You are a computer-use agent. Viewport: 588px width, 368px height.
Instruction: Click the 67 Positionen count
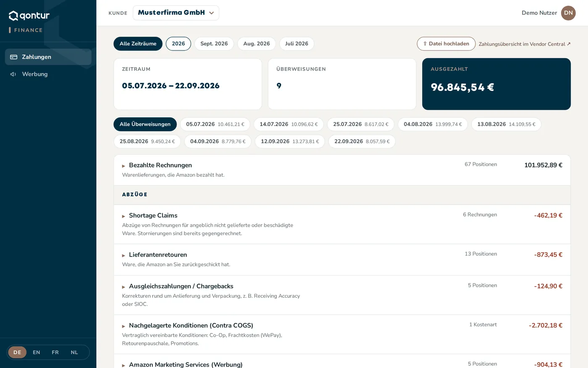(481, 164)
